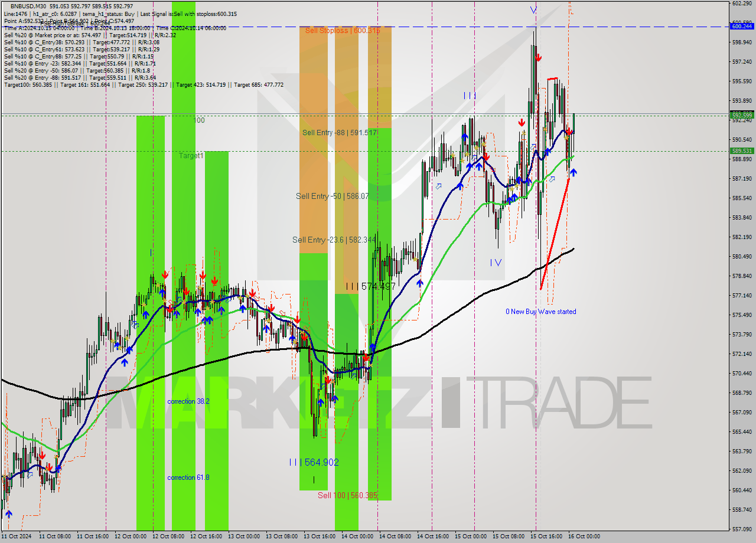Click the '13 Oct 00:00' time axis label
This screenshot has width=756, height=543.
tap(243, 537)
